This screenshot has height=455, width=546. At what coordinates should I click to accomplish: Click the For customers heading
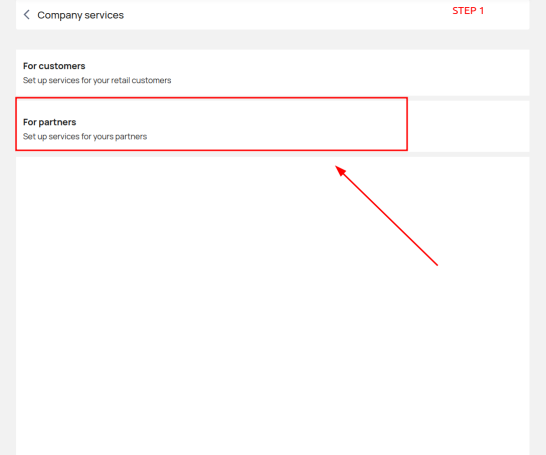point(54,66)
